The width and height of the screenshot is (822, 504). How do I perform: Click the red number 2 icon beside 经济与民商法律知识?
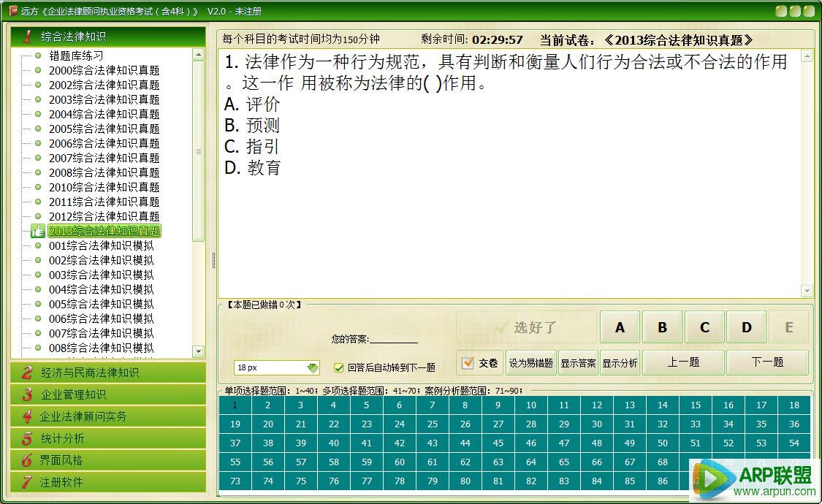click(x=27, y=373)
